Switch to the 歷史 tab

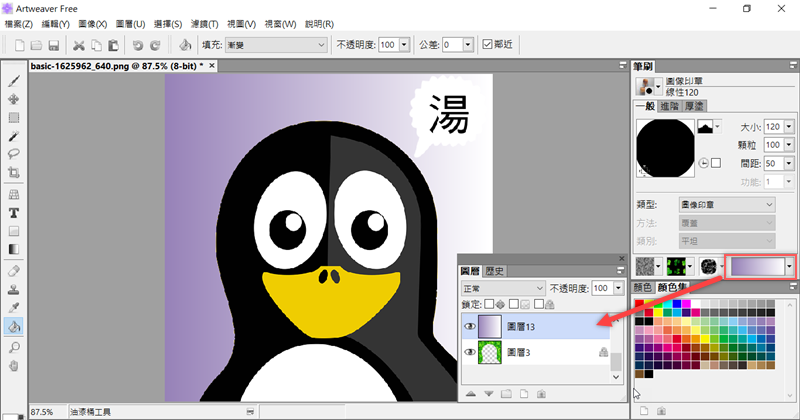click(x=494, y=271)
